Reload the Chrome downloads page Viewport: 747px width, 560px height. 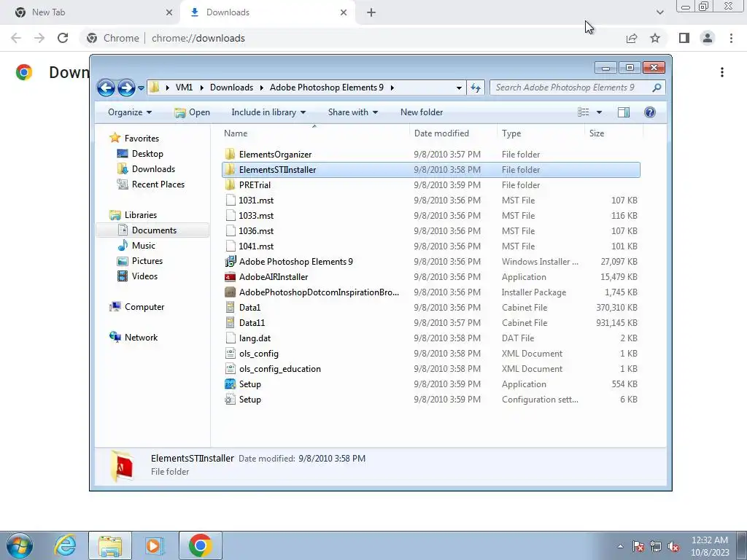[x=63, y=38]
